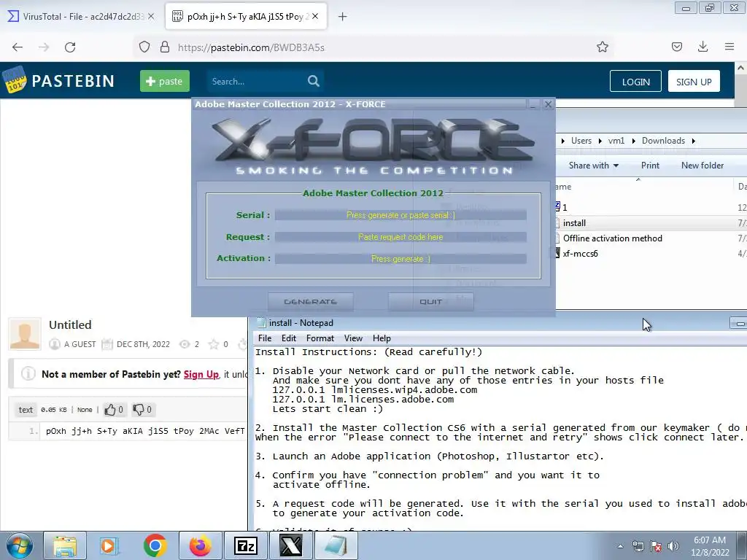Open the Pastebin SIGN UP page
Viewport: 747px width, 560px height.
click(x=694, y=82)
